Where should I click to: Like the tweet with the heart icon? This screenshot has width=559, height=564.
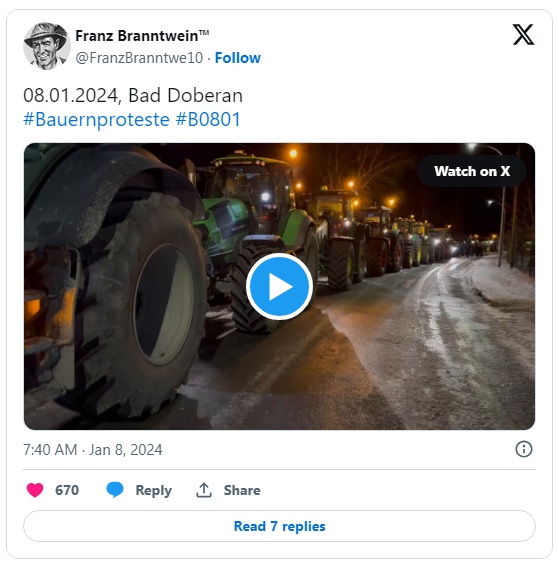[x=35, y=490]
